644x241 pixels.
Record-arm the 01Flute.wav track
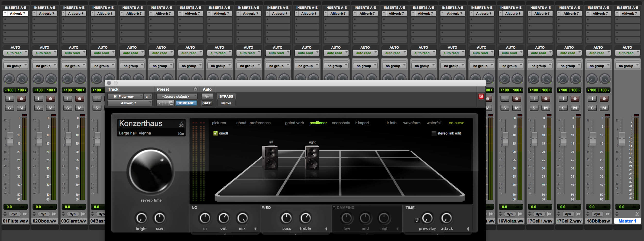point(21,99)
